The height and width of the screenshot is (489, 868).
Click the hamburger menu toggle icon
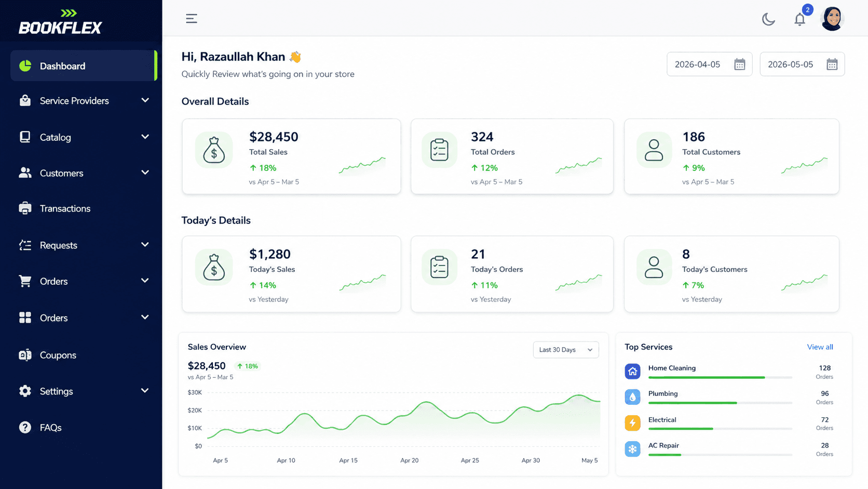click(x=192, y=19)
